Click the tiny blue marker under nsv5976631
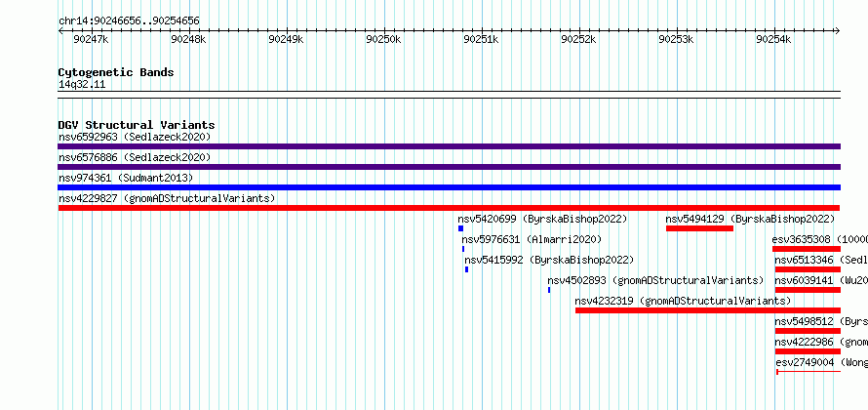Viewport: 868px width, 410px height. (463, 249)
